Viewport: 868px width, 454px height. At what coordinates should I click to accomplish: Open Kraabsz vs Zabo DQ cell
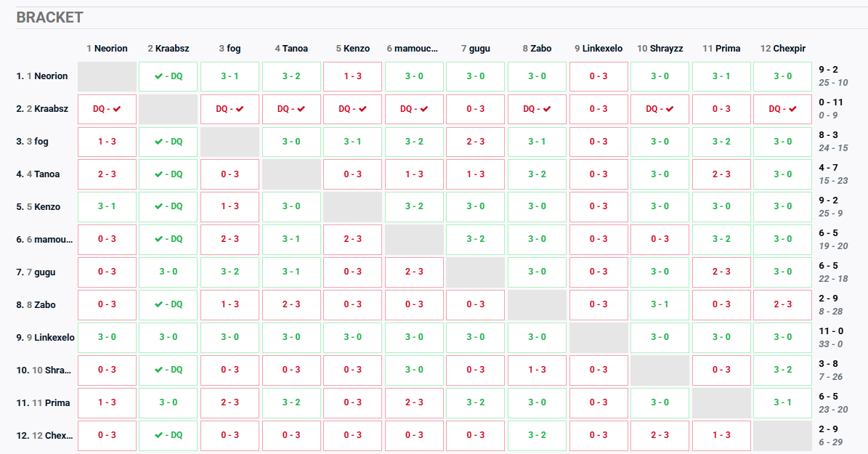(x=537, y=109)
